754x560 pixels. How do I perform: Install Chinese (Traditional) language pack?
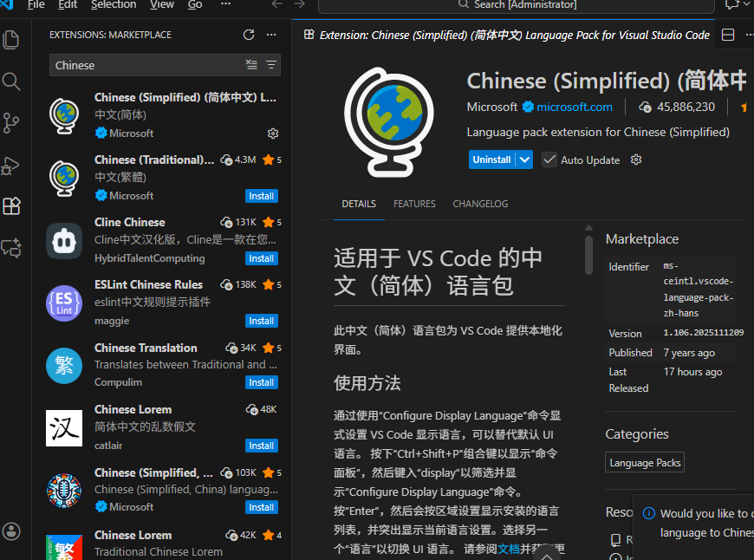tap(261, 196)
